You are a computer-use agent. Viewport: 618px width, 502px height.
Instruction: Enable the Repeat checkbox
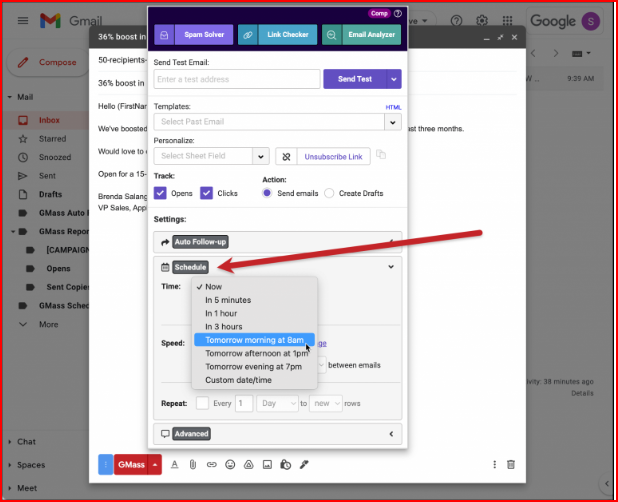coord(202,403)
